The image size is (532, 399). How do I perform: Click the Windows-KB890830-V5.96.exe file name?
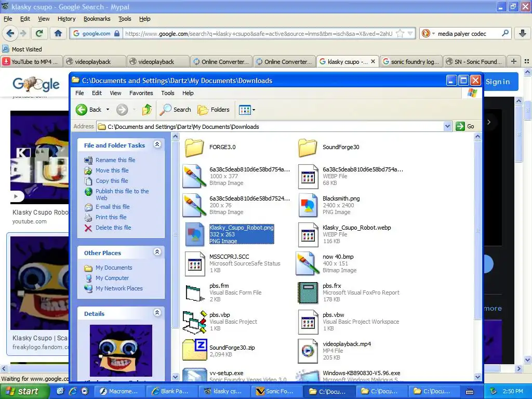(x=362, y=373)
